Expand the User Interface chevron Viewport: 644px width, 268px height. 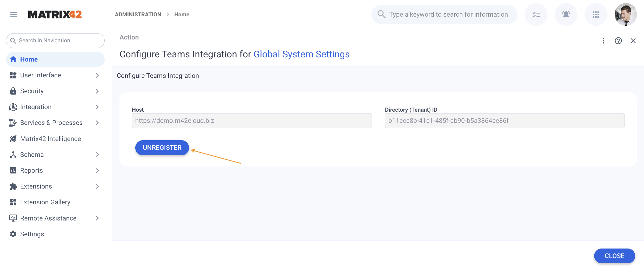point(97,75)
